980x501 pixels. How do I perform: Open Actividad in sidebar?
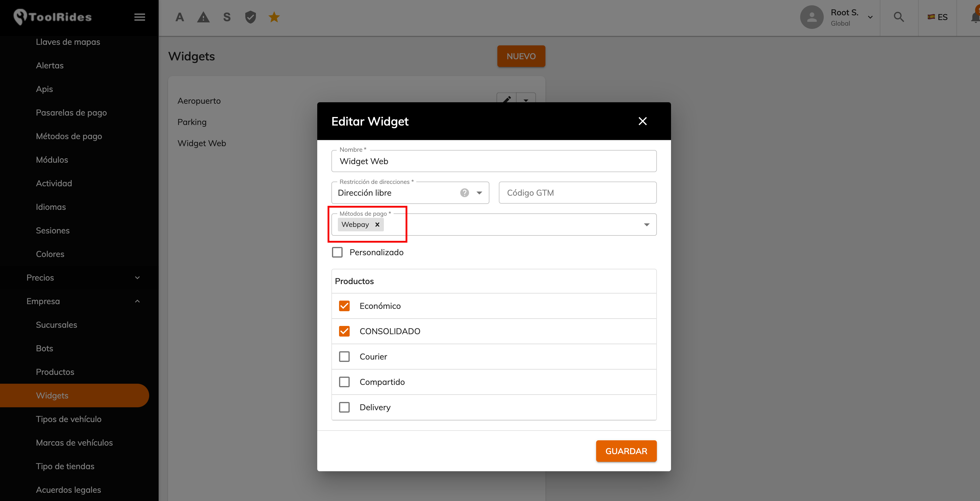coord(54,183)
